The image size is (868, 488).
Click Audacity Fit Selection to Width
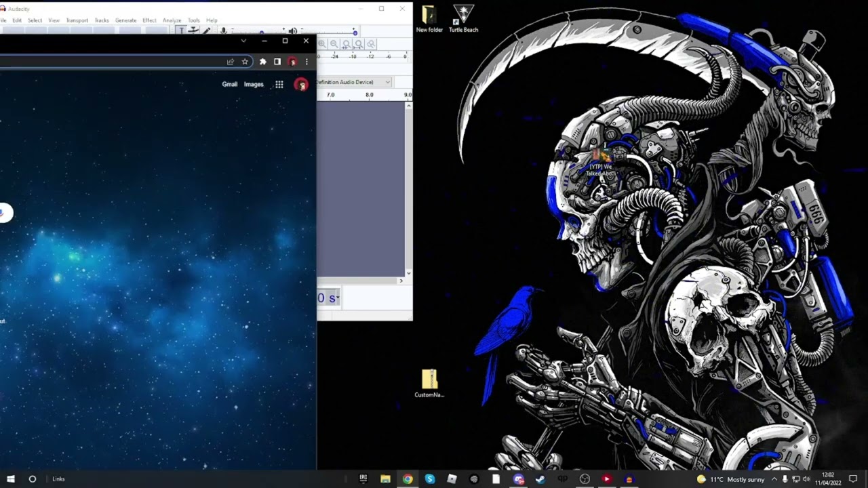point(347,44)
